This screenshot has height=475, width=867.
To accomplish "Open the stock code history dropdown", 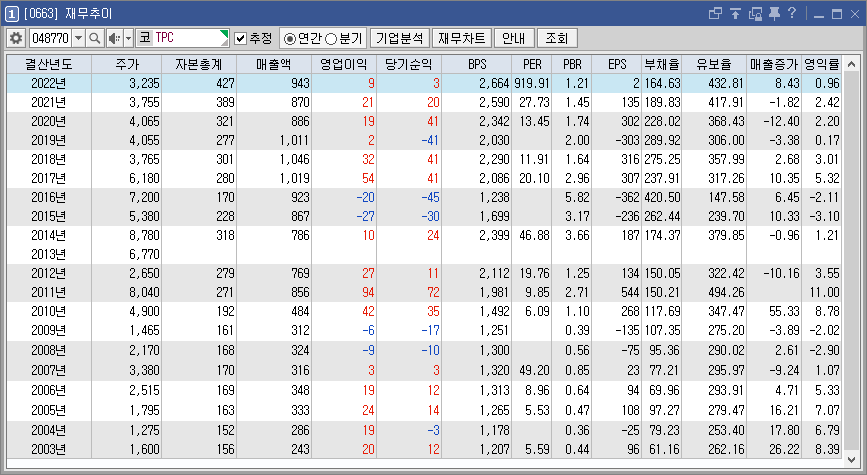I will click(79, 38).
